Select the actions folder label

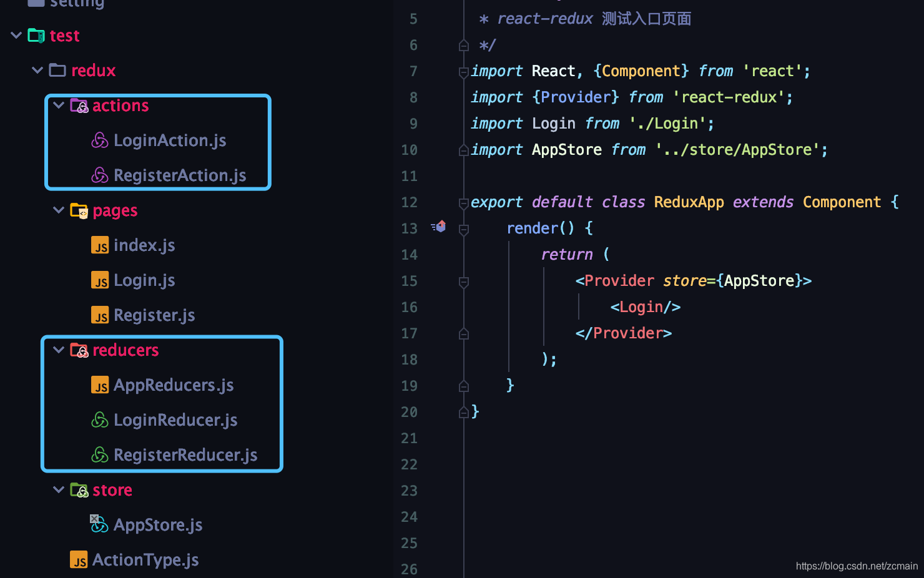[120, 105]
